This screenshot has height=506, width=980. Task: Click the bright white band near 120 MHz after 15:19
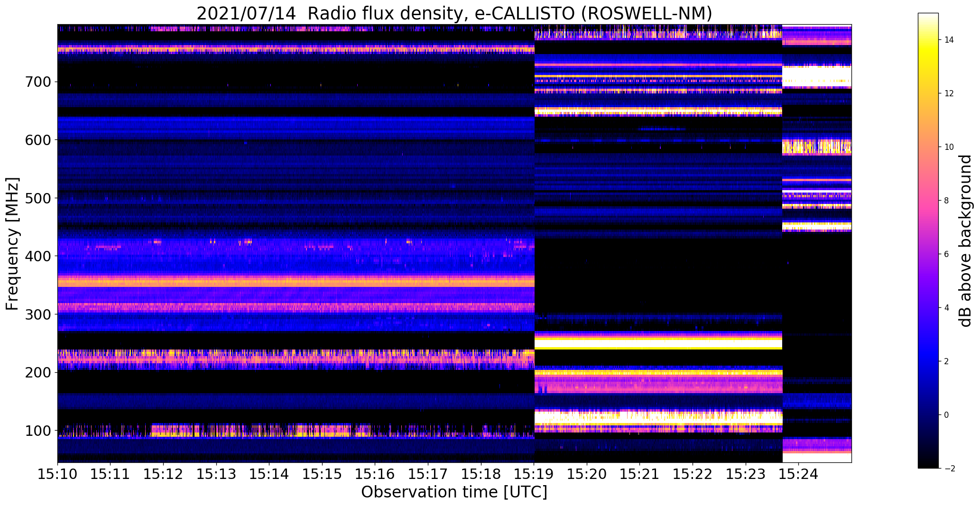658,418
